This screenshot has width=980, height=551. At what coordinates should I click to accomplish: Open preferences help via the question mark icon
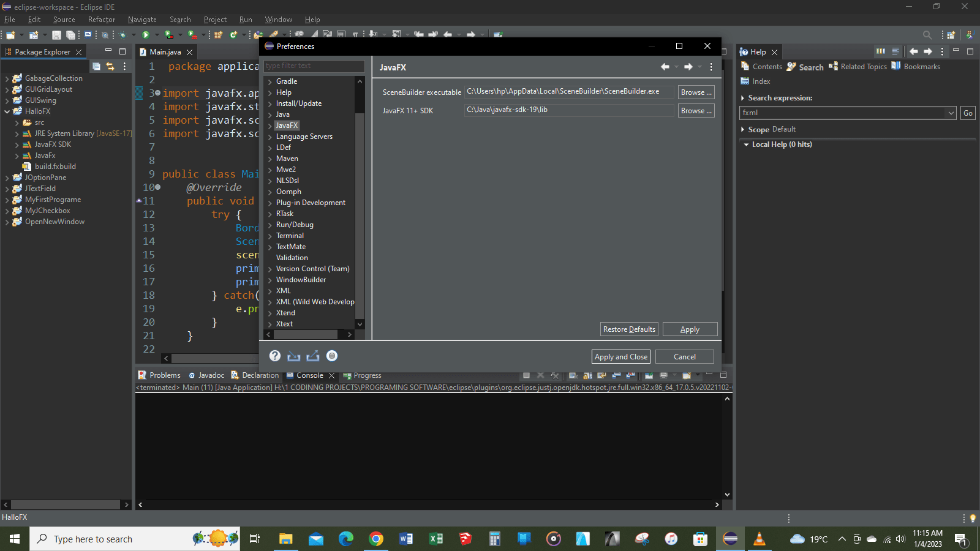coord(274,356)
